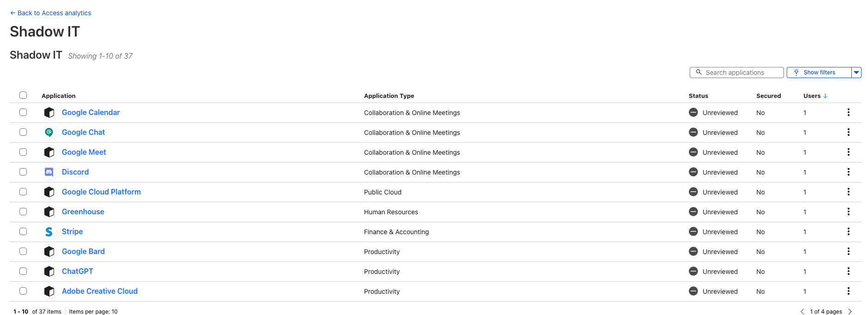Viewport: 868px width, 315px height.
Task: Open the Google Cloud Platform application link
Action: coord(102,192)
